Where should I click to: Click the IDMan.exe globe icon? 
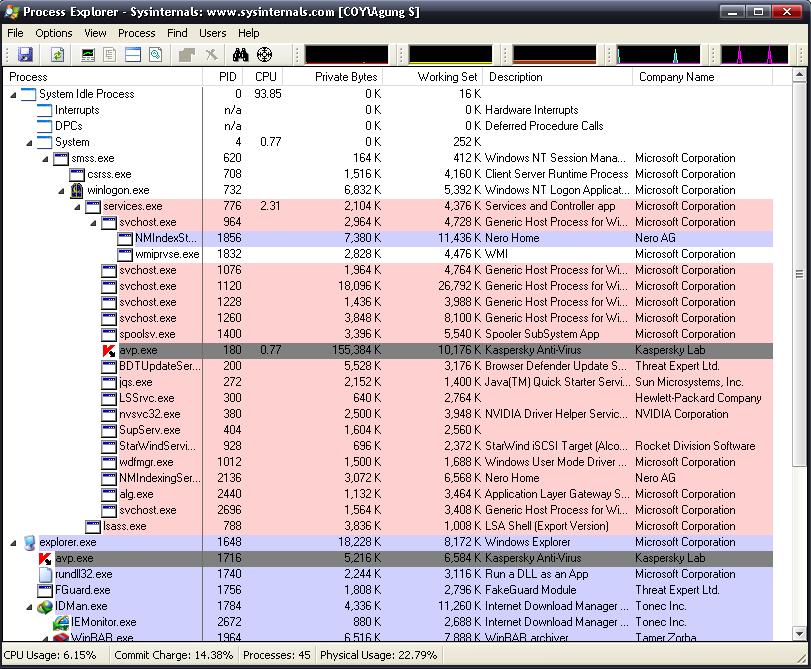pyautogui.click(x=45, y=606)
